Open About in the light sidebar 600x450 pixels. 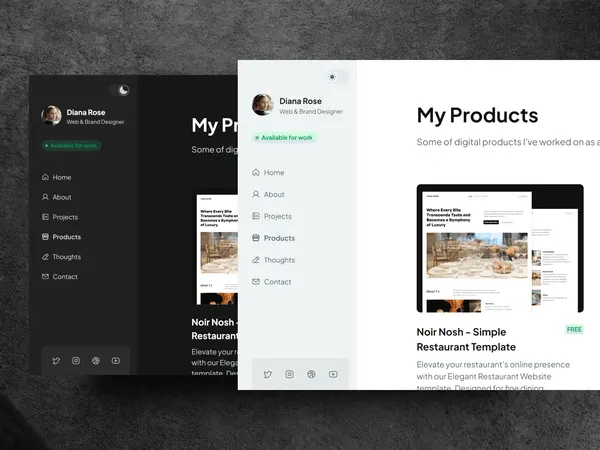coord(268,194)
